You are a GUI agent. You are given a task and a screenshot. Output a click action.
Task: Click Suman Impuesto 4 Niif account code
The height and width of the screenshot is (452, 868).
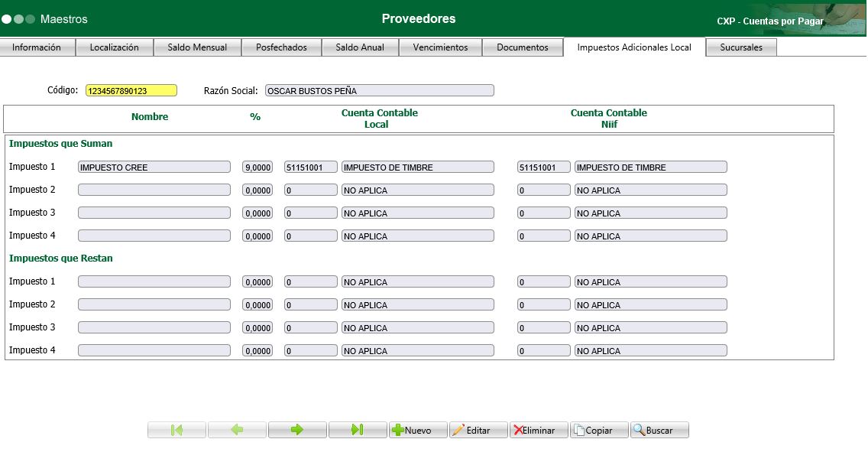[x=543, y=236]
